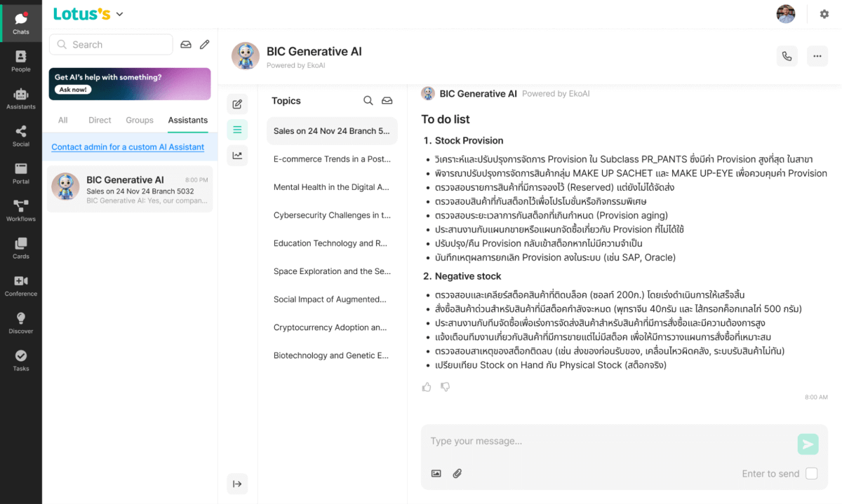Go to Conference in left sidebar

coord(21,285)
